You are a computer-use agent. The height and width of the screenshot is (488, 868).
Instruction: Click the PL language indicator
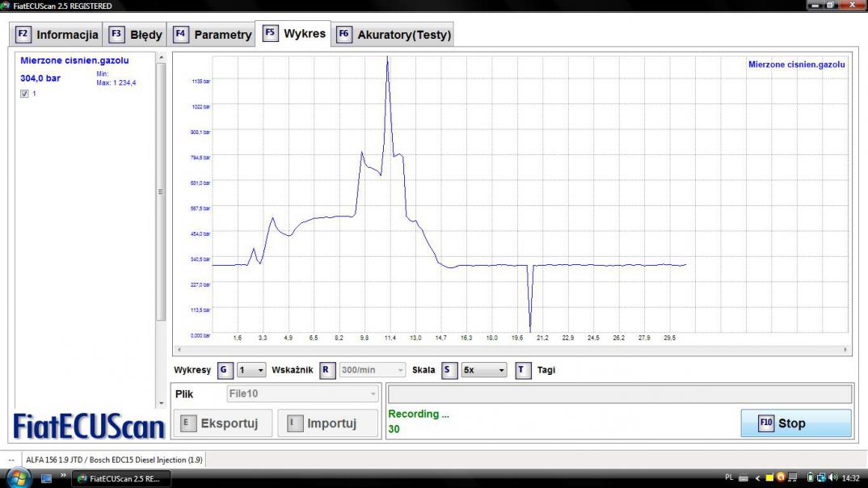729,477
